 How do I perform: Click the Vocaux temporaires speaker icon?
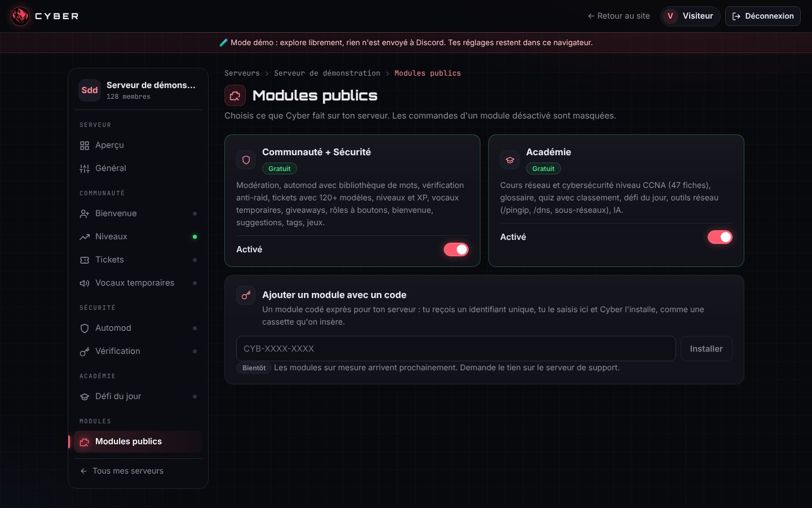tap(85, 283)
